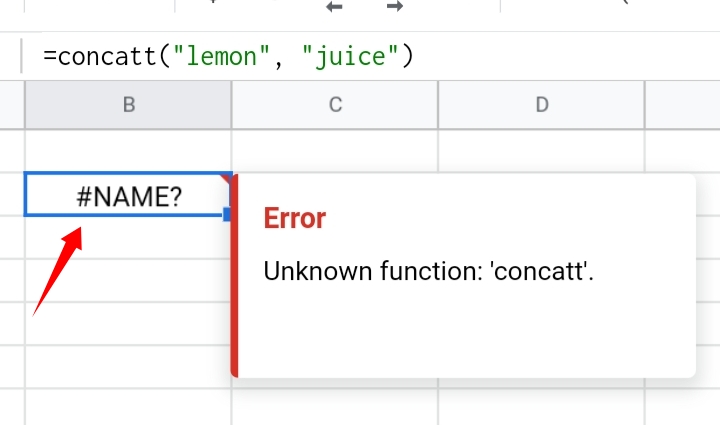Click the red error triangle on the #NAME? cell

[x=226, y=178]
